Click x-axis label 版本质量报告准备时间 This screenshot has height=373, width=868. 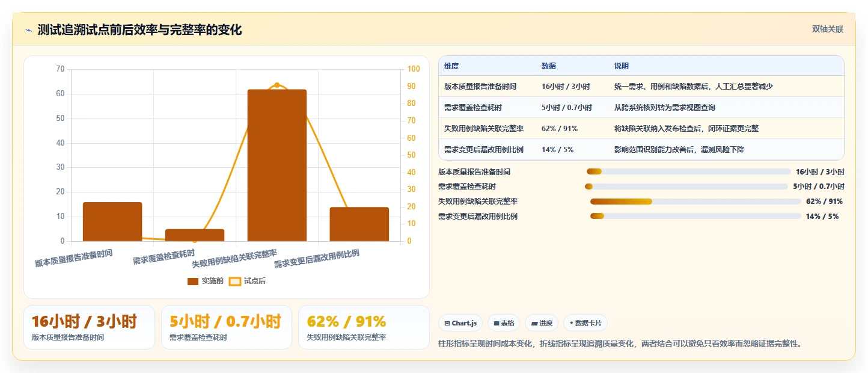pos(73,257)
